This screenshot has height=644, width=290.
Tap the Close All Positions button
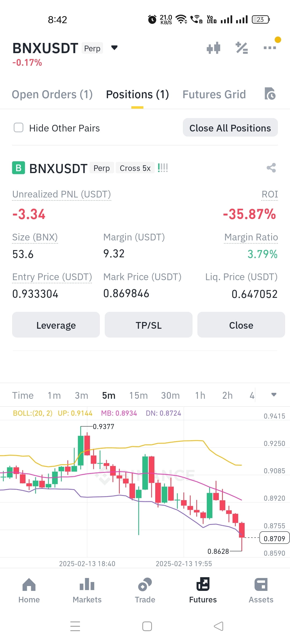[x=230, y=128]
